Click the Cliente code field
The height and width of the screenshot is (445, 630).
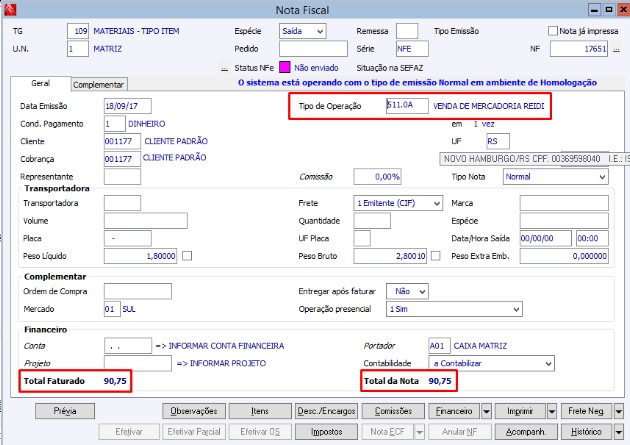pyautogui.click(x=122, y=141)
